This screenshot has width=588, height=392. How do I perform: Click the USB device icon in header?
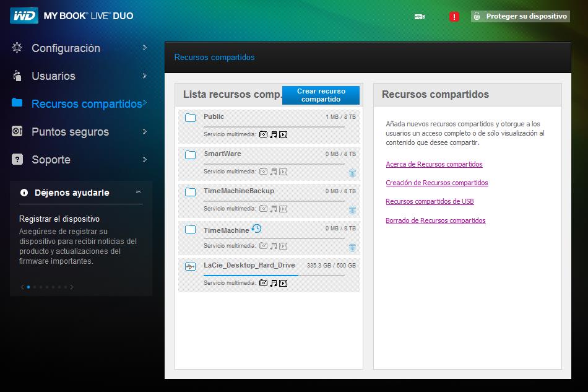420,17
